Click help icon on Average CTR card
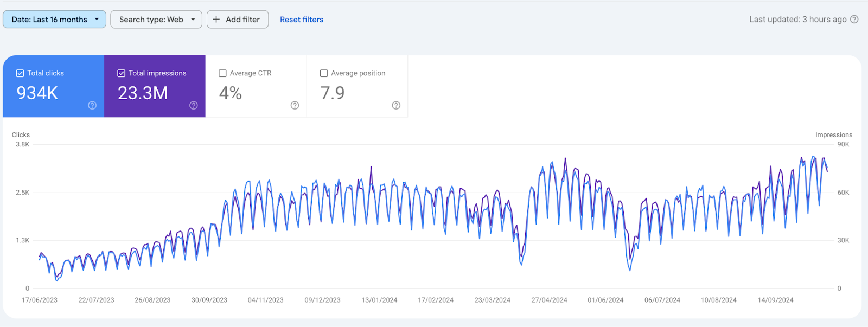This screenshot has width=868, height=327. point(295,105)
